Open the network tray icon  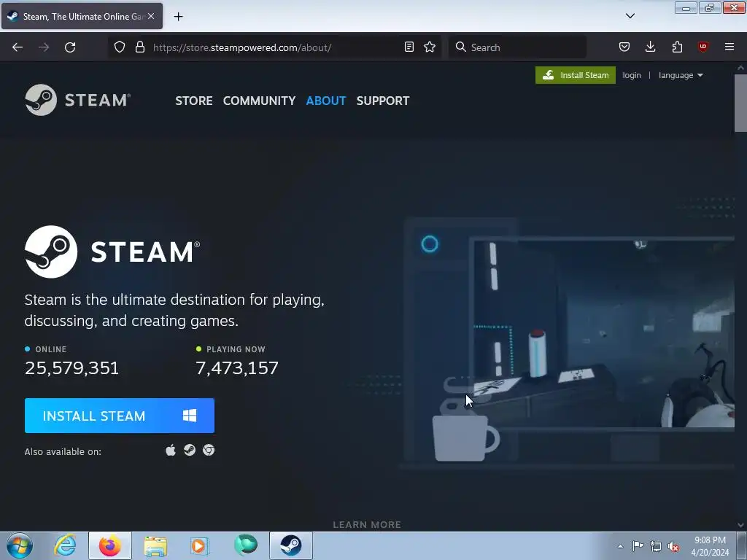coord(656,546)
